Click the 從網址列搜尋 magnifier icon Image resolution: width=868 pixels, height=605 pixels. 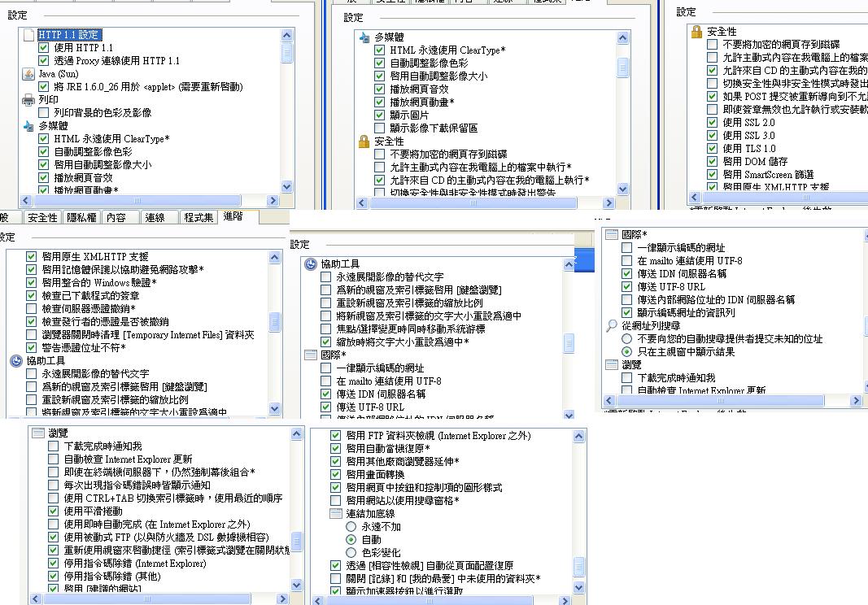click(613, 325)
